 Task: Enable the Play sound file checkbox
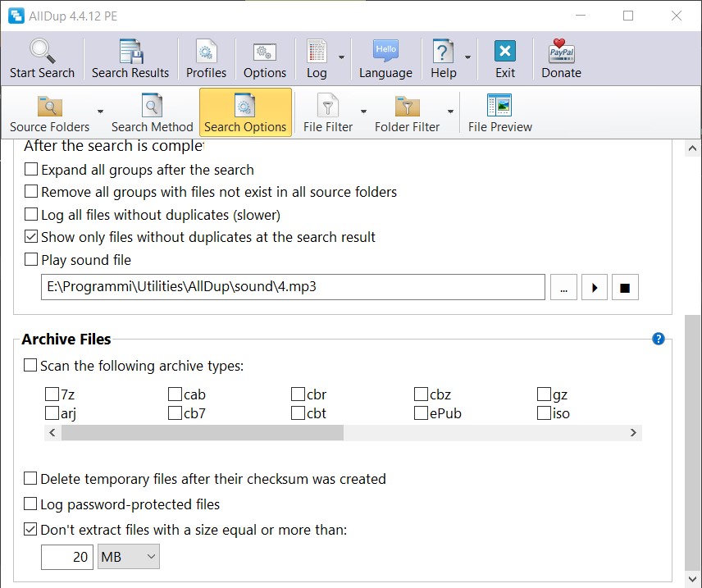click(x=31, y=259)
